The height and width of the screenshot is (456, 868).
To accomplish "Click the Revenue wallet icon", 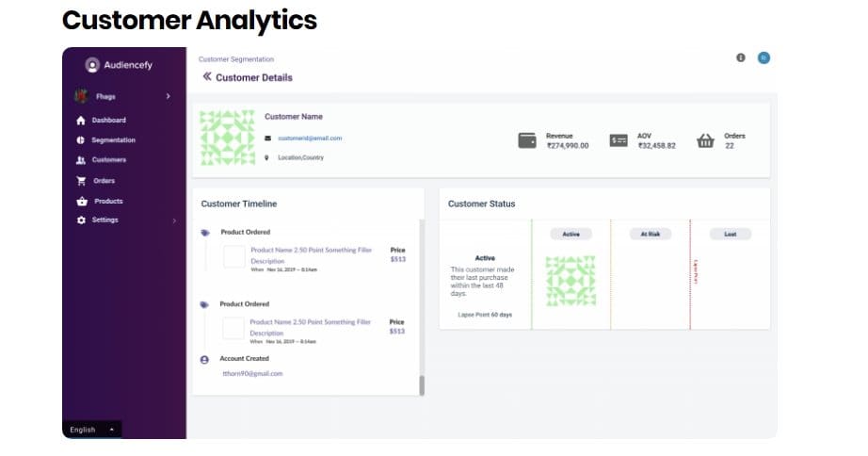I will point(527,140).
